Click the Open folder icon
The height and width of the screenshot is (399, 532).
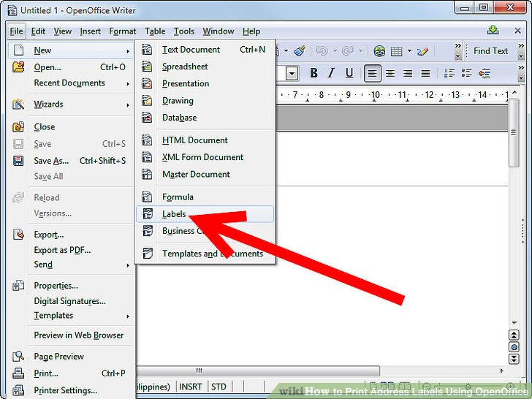[x=18, y=66]
